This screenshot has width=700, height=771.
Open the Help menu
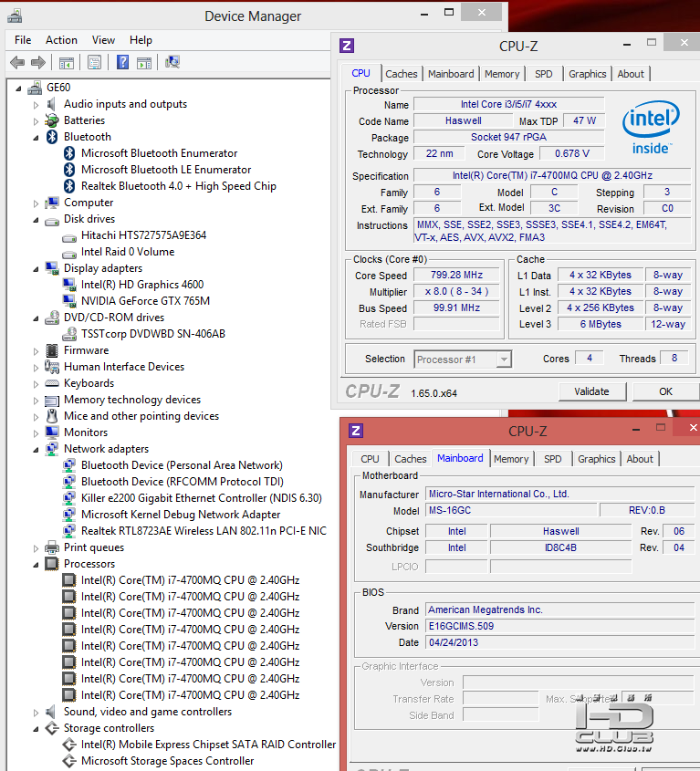(x=141, y=40)
